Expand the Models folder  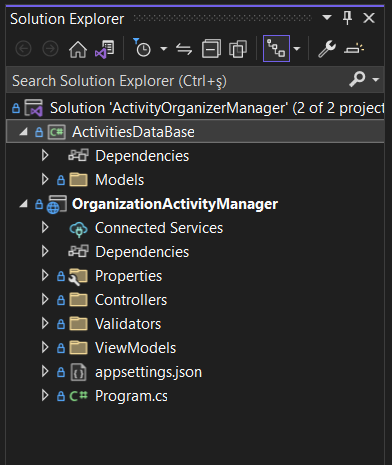coord(45,179)
